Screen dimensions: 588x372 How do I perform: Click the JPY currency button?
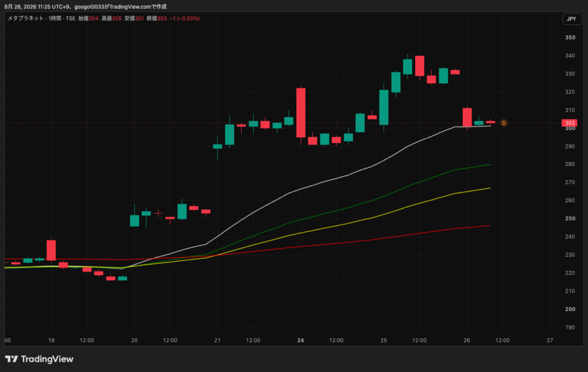click(571, 19)
